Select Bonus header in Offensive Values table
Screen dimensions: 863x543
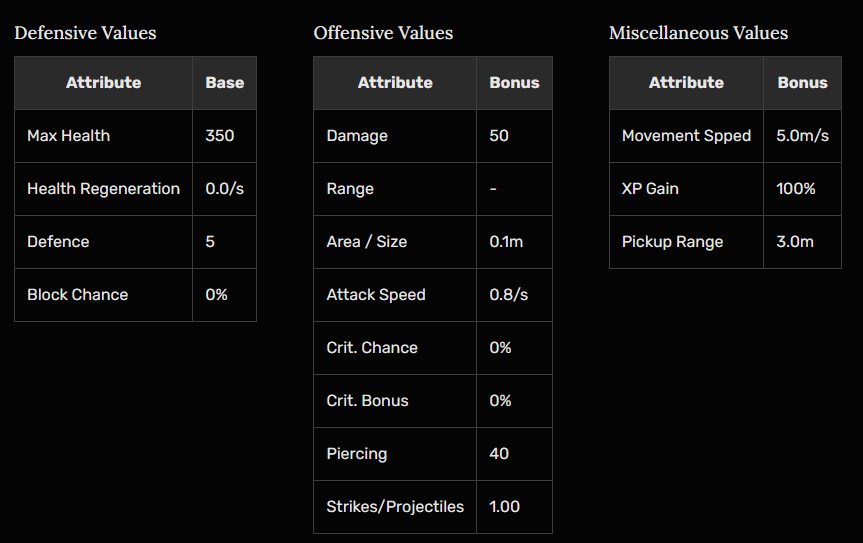coord(514,83)
